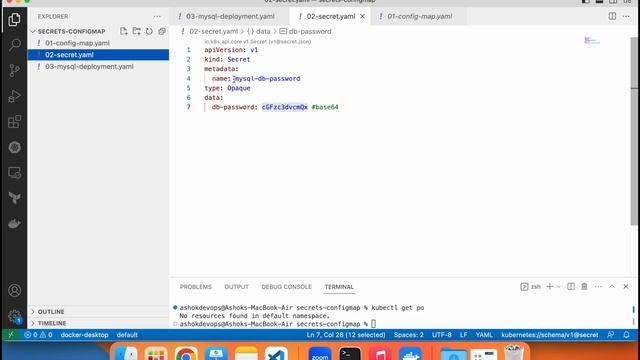Open the Source Control view
The height and width of the screenshot is (360, 640).
(x=14, y=70)
